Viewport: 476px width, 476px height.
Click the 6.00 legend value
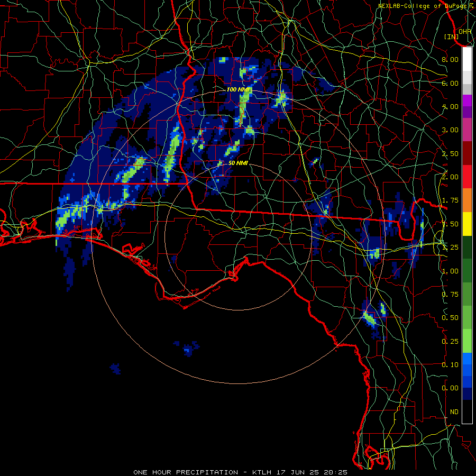450,83
